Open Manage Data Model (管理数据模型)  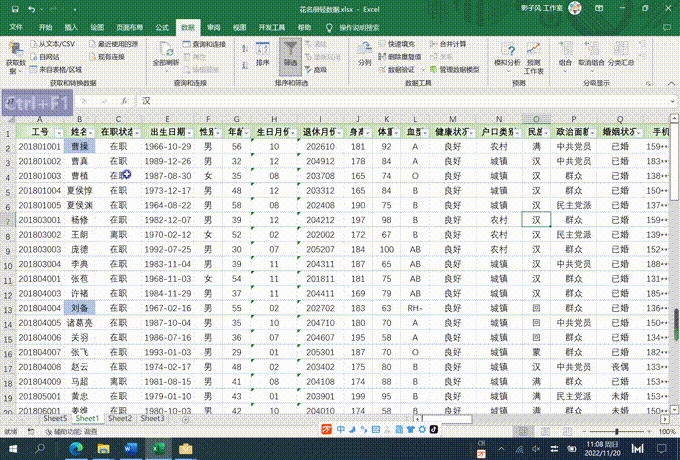pos(454,69)
